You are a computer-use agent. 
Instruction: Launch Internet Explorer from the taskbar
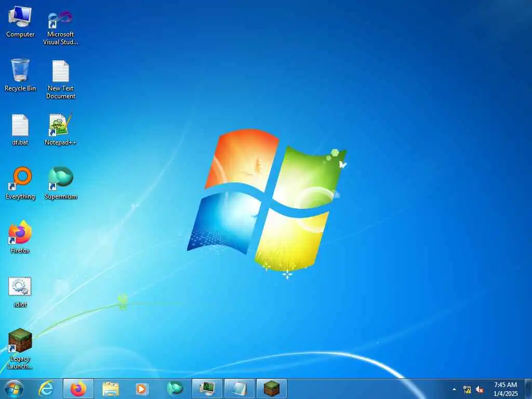click(x=46, y=389)
